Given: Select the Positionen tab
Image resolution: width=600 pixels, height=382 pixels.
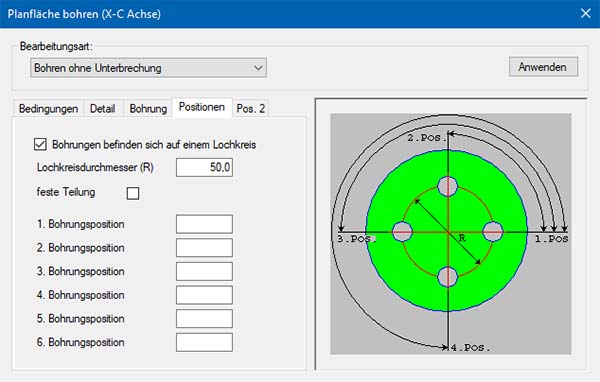Looking at the screenshot, I should pos(202,107).
